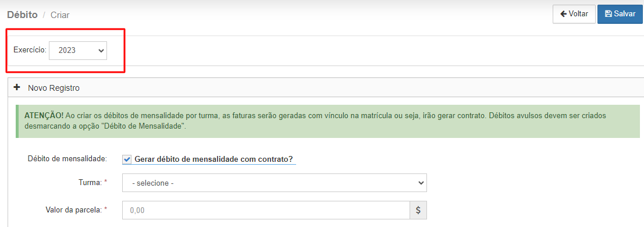Viewport: 644px width, 227px height.
Task: Click the green ATENÇÃO alert message
Action: 328,121
